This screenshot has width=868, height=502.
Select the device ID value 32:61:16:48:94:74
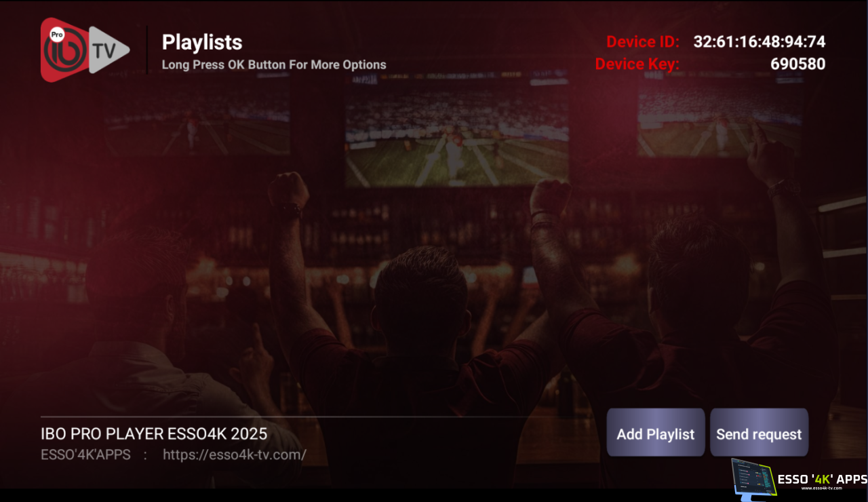pyautogui.click(x=759, y=42)
